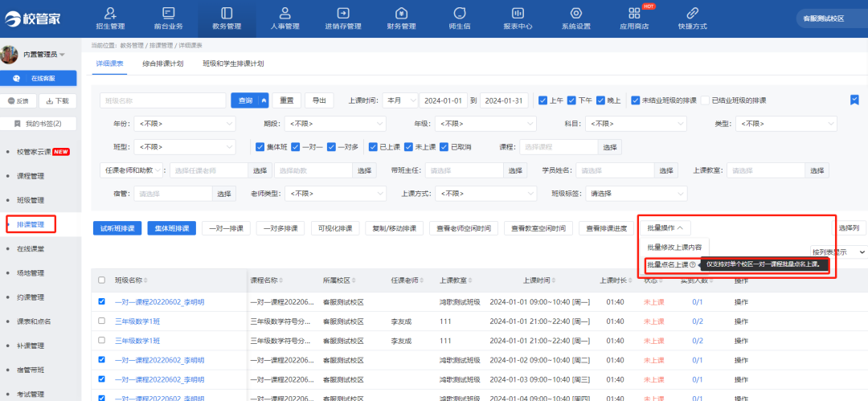
Task: Open 排课管理 in the sidebar
Action: pyautogui.click(x=31, y=224)
